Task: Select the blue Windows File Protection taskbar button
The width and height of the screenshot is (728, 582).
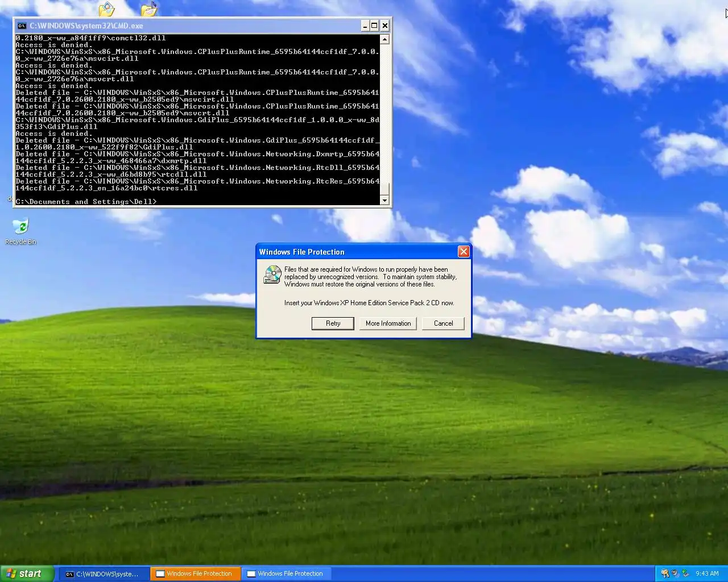Action: (287, 574)
